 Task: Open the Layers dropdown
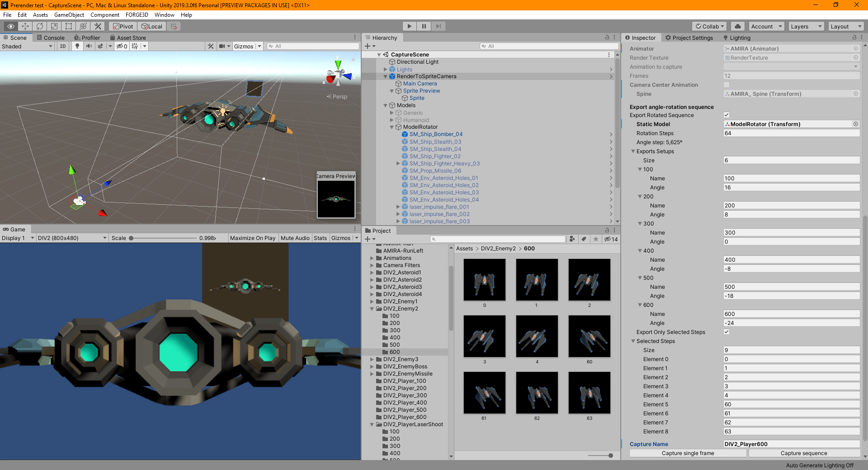(806, 26)
